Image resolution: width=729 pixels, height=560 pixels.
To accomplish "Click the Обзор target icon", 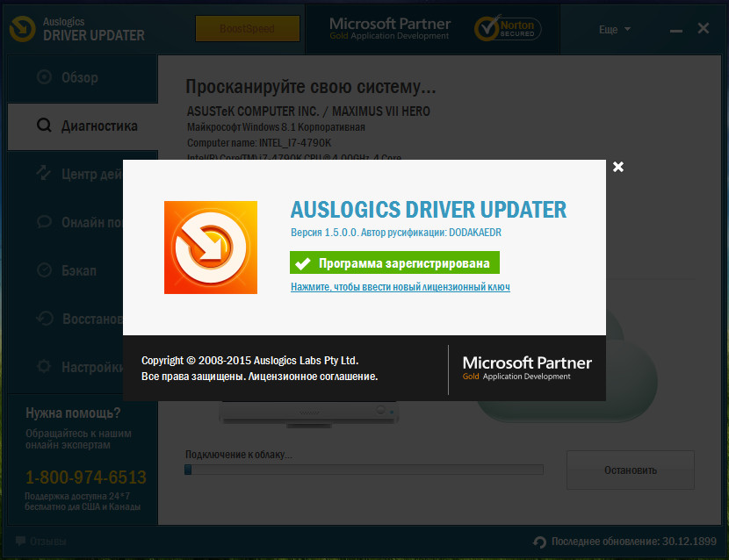I will click(x=44, y=77).
